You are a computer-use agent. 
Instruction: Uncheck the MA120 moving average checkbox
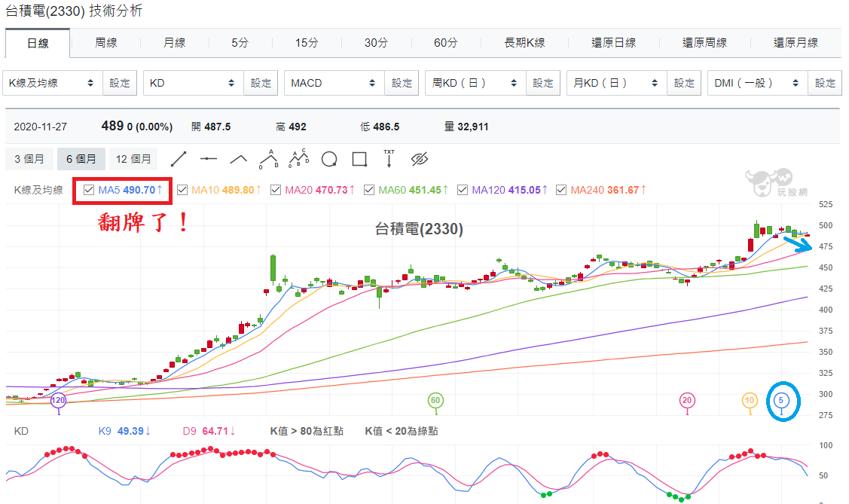[x=463, y=190]
